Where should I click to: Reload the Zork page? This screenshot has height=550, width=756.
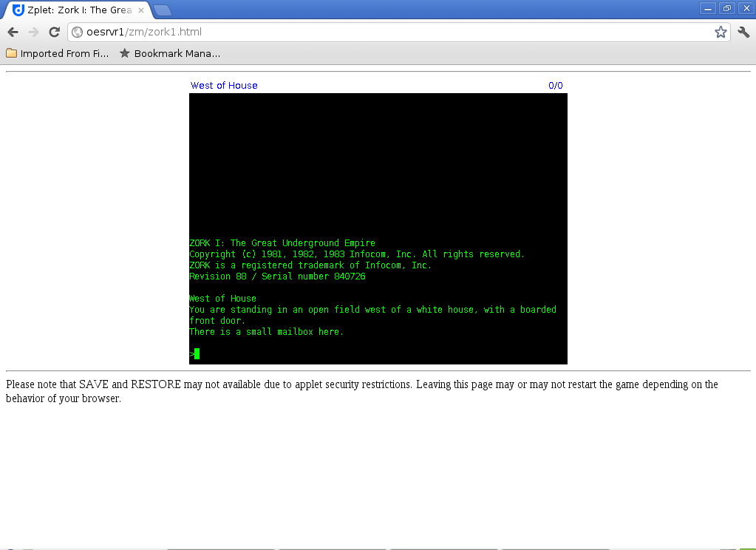click(54, 32)
